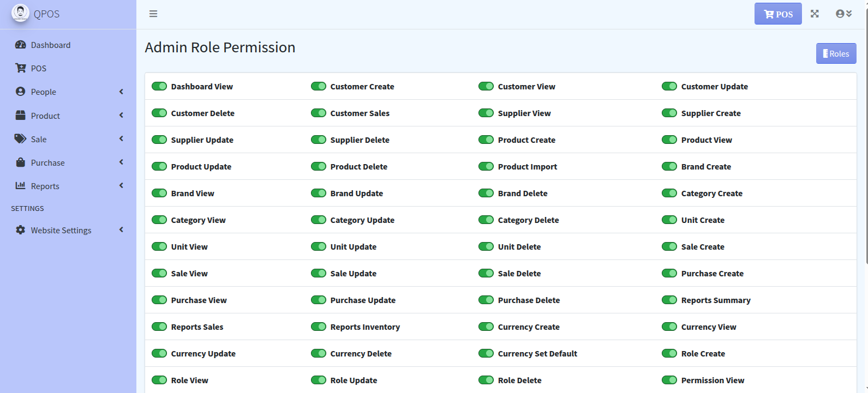Disable the Product Import permission
The width and height of the screenshot is (868, 393).
click(x=486, y=166)
